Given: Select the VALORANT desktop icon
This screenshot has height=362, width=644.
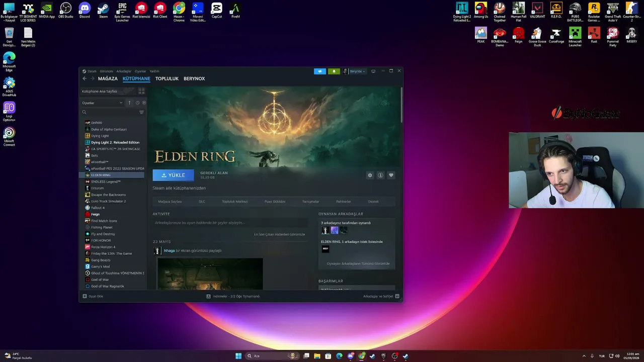Looking at the screenshot, I should (537, 11).
